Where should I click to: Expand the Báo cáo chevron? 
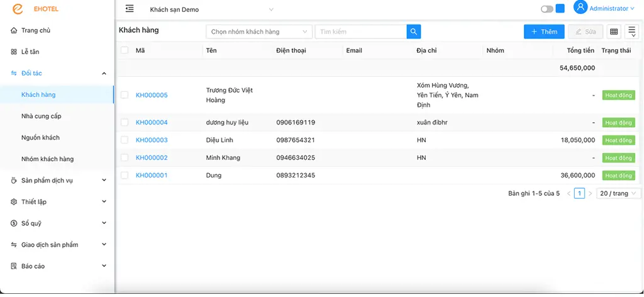tap(104, 266)
